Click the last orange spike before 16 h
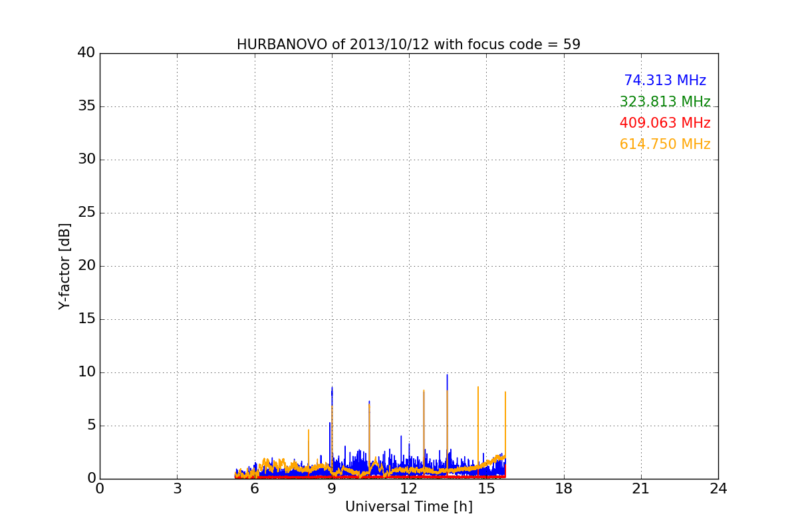Screen dimensions: 798x532 [505, 426]
